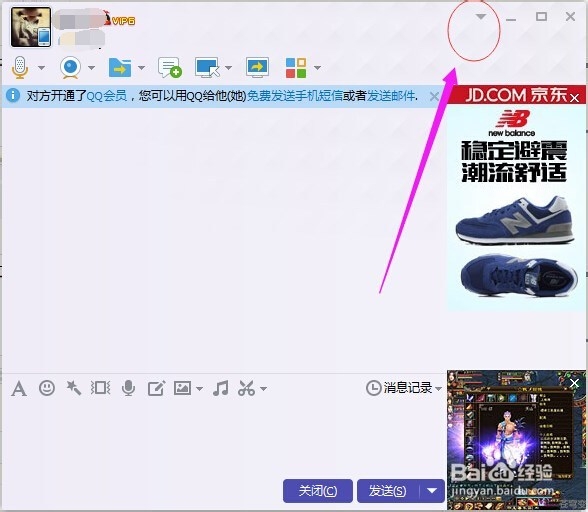The image size is (588, 512).
Task: Click the 发送(S) send button
Action: [x=388, y=491]
